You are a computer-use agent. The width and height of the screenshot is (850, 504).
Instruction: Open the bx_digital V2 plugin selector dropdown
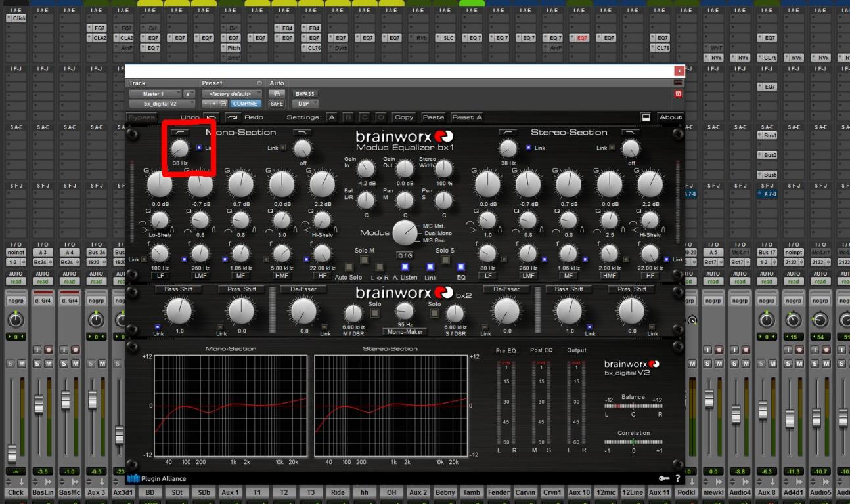tap(162, 104)
